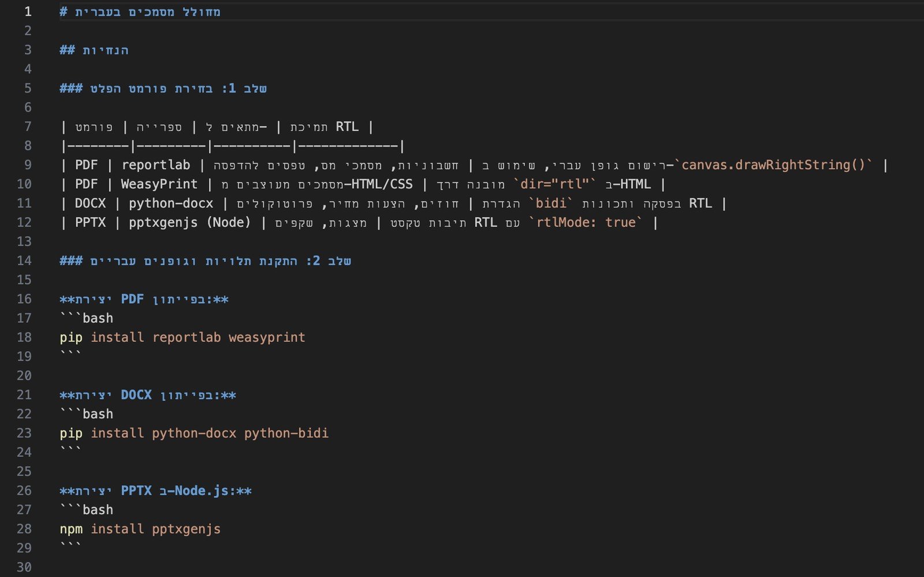Click the bidi inline code on line 11
Image resolution: width=924 pixels, height=577 pixels.
coord(550,203)
